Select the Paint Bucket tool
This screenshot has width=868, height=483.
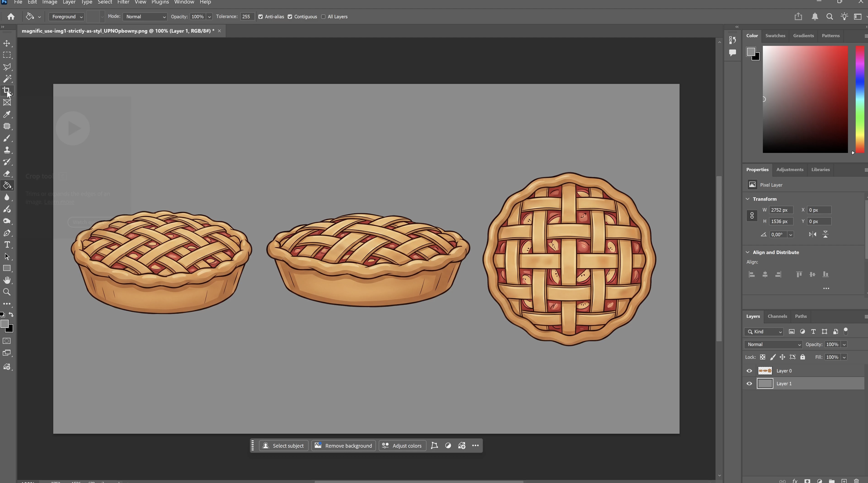[x=7, y=186]
